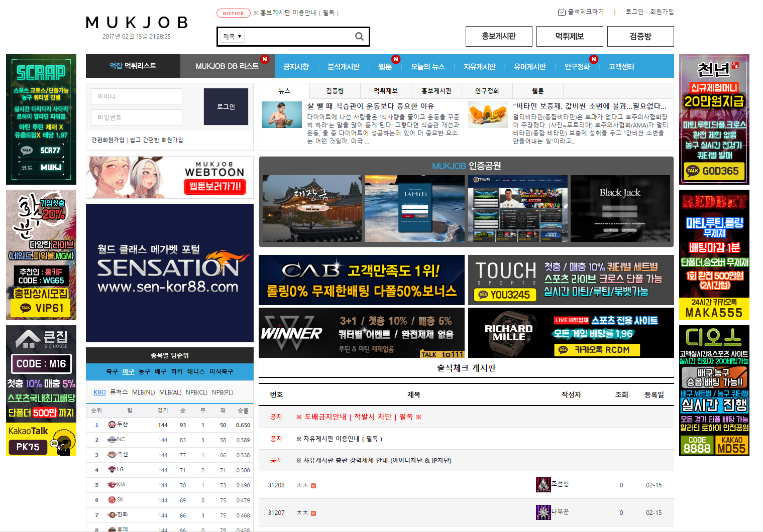Screen dimensions: 763x532
Task: Select the 뉴스 content tab
Action: pos(284,91)
